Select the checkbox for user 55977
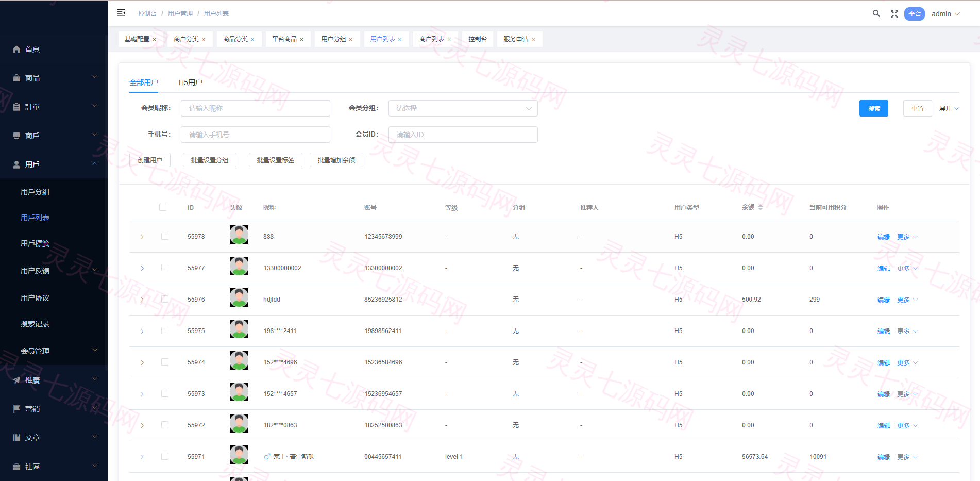 pos(165,268)
